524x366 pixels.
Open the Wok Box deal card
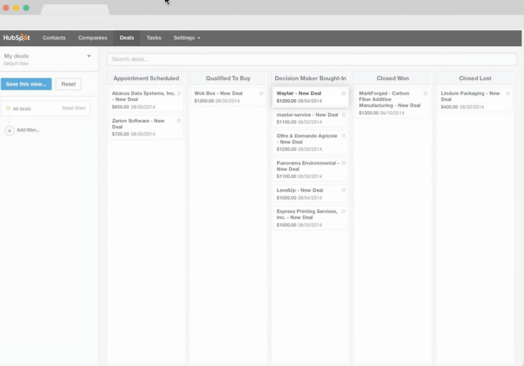tap(228, 97)
